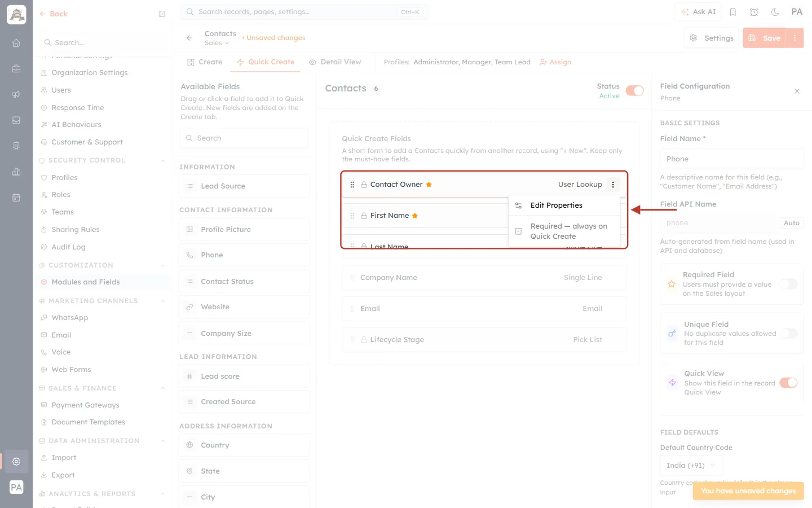
Task: Open Default Country Code India (+91) dropdown
Action: pos(691,466)
